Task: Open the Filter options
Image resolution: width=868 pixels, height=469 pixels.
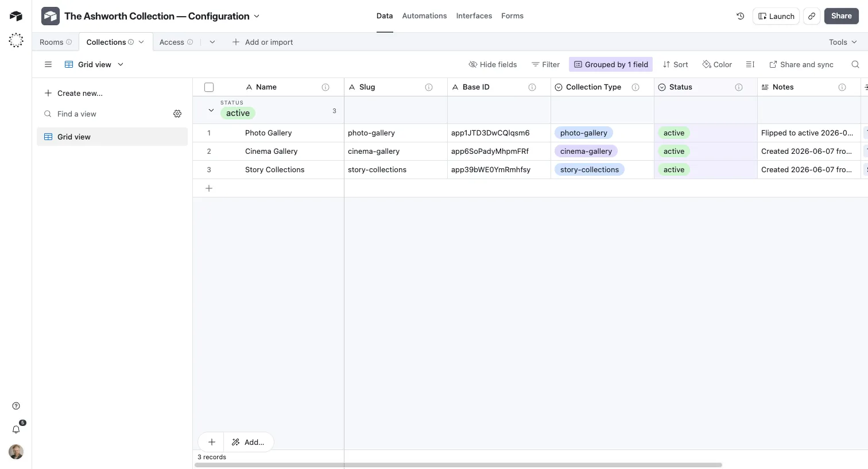Action: pyautogui.click(x=545, y=64)
